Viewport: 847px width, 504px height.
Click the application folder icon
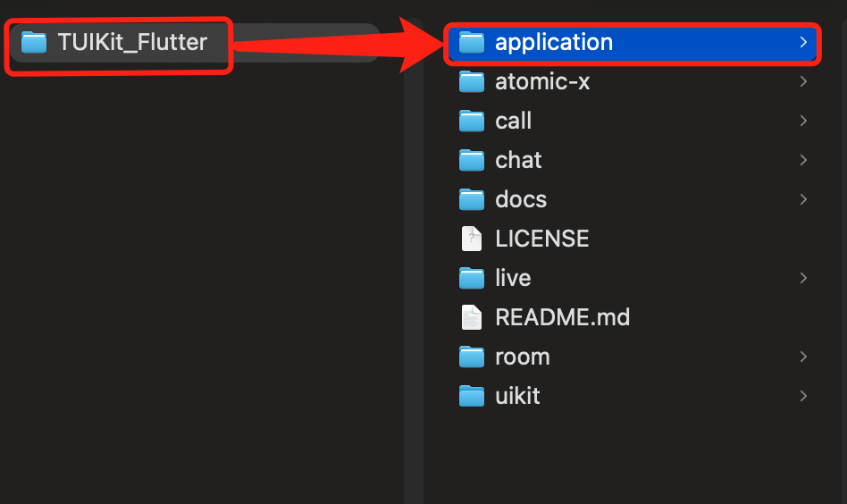(472, 42)
